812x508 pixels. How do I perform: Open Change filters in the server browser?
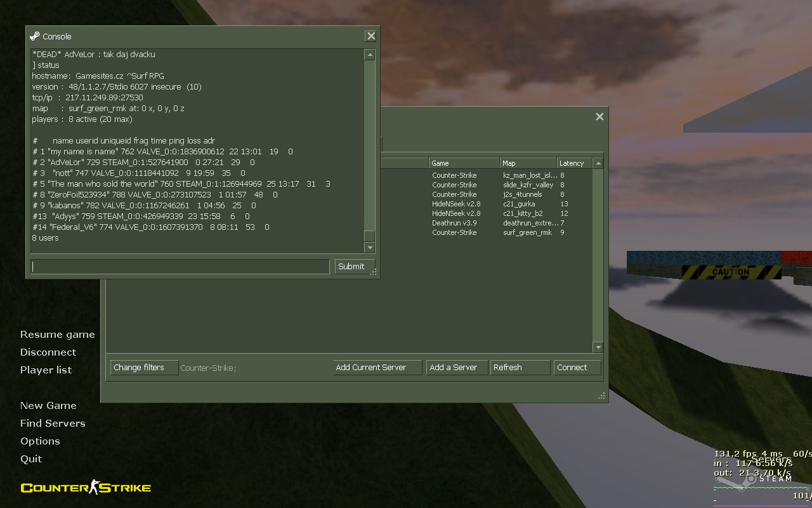pyautogui.click(x=144, y=368)
